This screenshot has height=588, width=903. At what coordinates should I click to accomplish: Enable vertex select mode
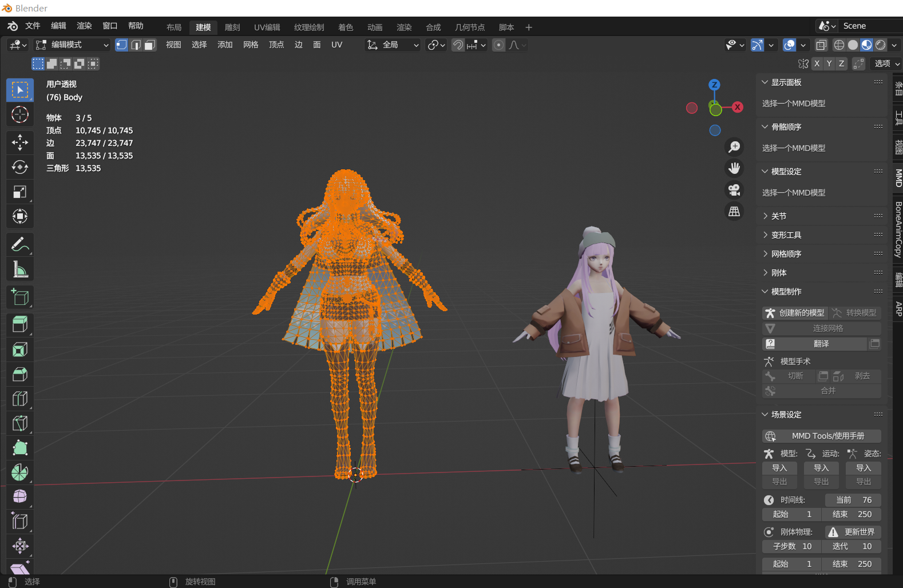pos(122,45)
